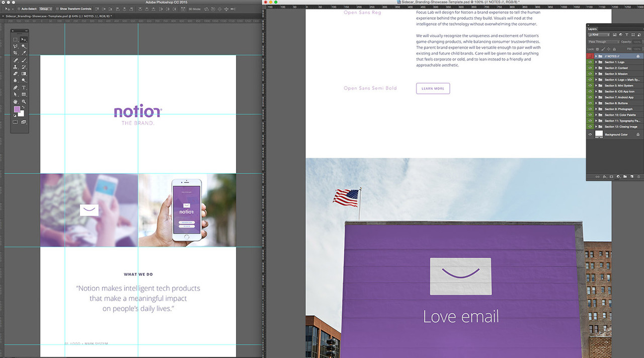Select the Hand tool

(15, 101)
